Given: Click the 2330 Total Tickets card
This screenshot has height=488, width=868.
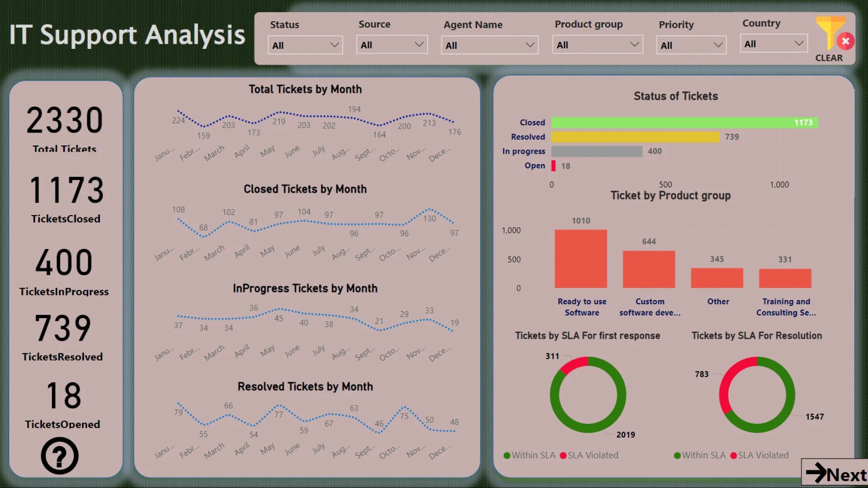Looking at the screenshot, I should tap(65, 128).
